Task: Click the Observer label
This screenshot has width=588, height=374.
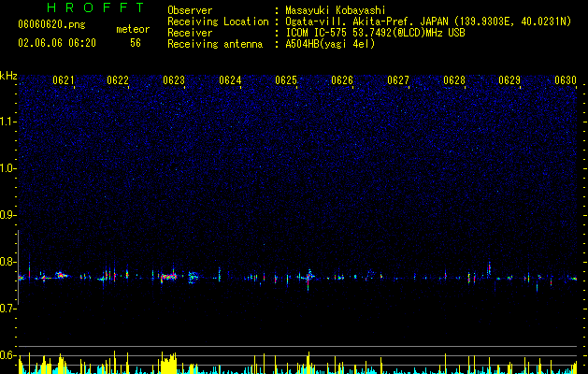Action: point(190,10)
